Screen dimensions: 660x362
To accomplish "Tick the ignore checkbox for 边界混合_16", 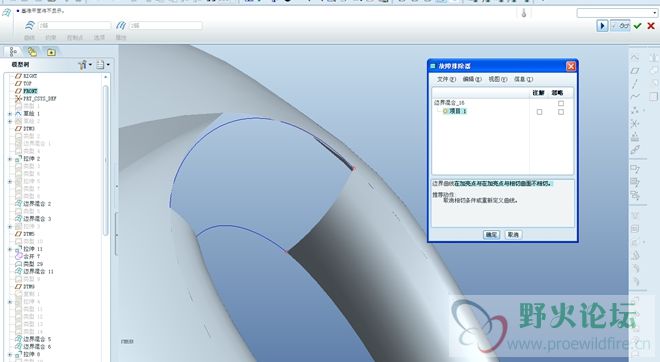I will (x=561, y=103).
